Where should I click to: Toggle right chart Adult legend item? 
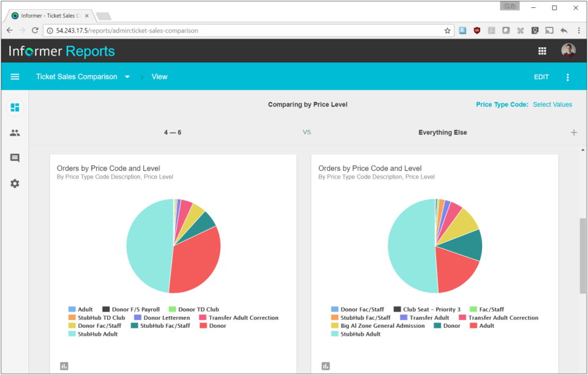(x=482, y=326)
